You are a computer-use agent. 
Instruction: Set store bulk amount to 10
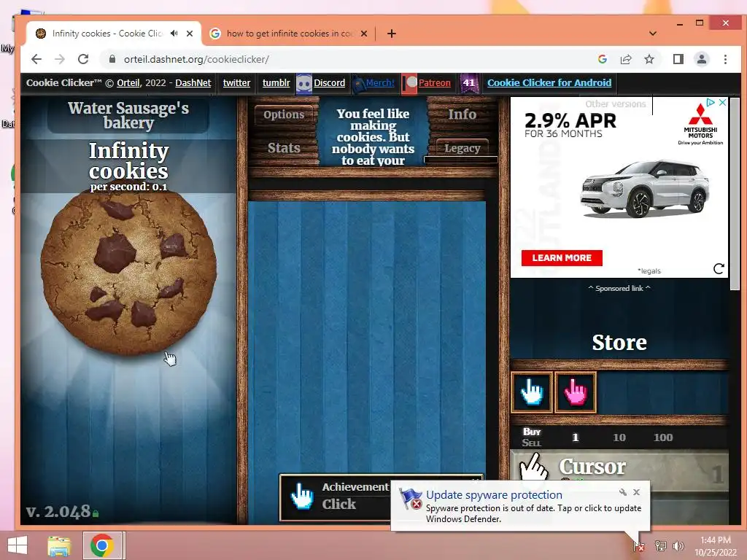(x=619, y=437)
